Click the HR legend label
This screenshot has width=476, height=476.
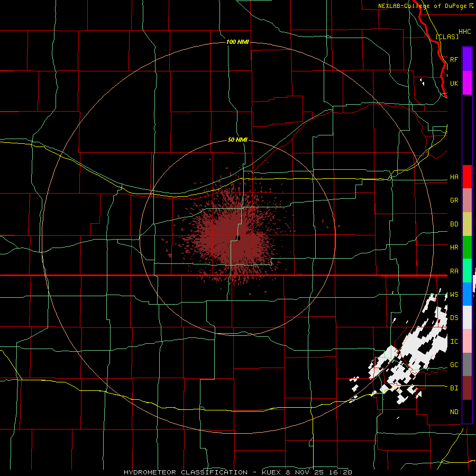454,248
